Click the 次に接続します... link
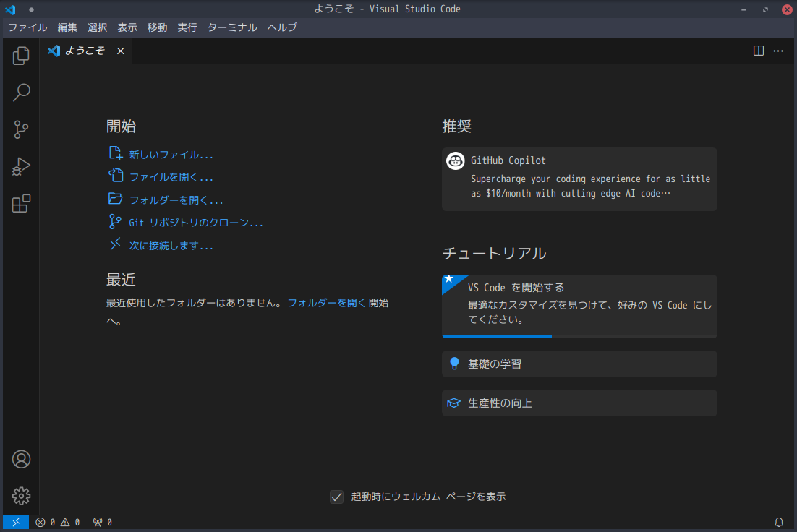 click(x=171, y=246)
